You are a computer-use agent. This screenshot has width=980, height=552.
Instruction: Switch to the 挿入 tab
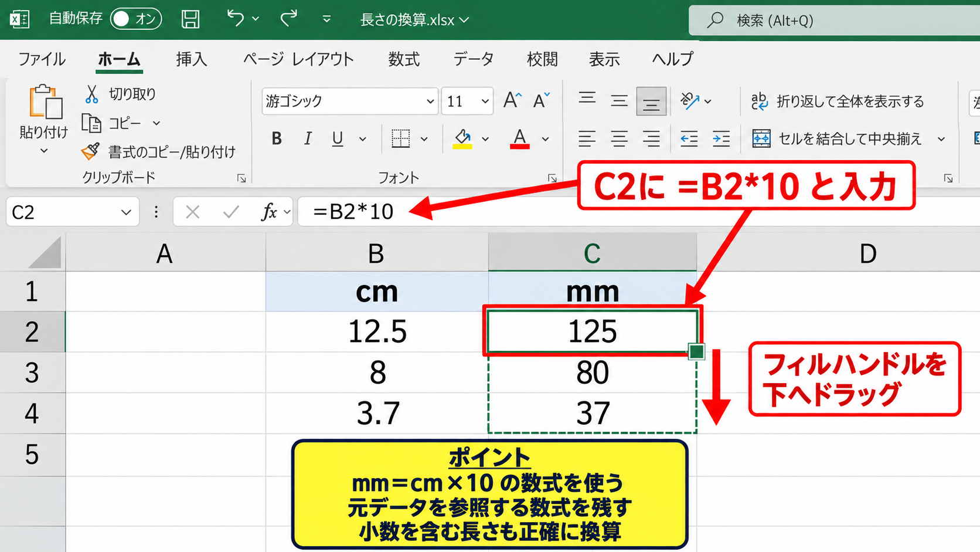coord(192,59)
